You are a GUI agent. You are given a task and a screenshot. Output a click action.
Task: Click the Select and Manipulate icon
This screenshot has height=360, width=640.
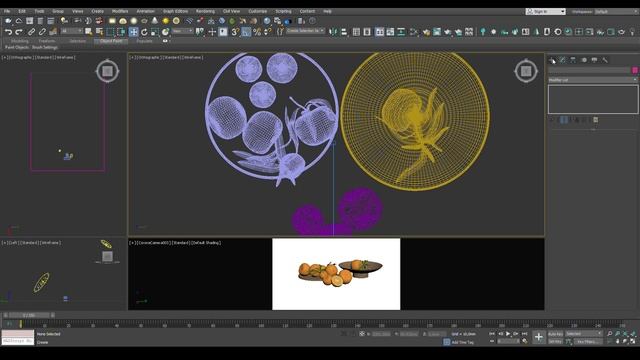tap(212, 32)
